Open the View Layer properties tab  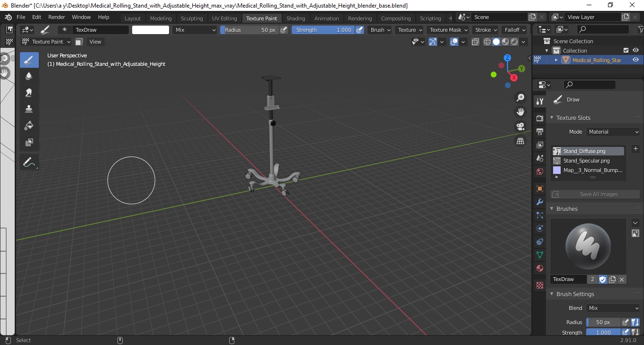tap(539, 145)
